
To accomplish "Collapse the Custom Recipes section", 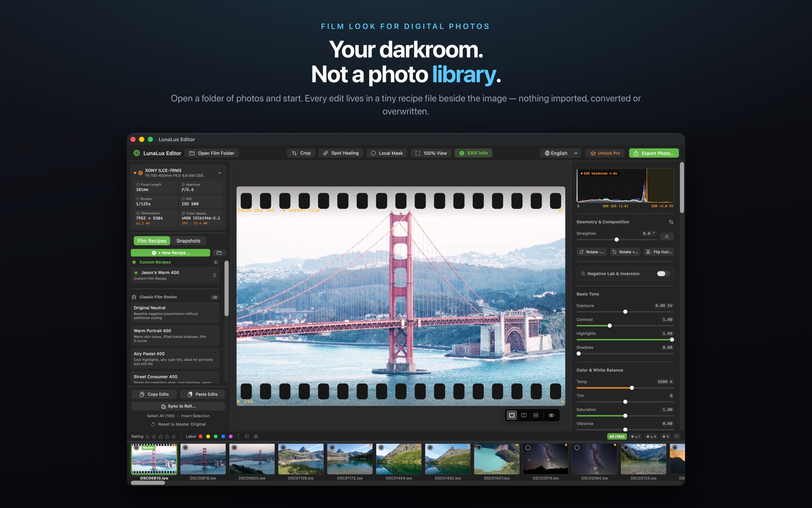I will tap(175, 262).
